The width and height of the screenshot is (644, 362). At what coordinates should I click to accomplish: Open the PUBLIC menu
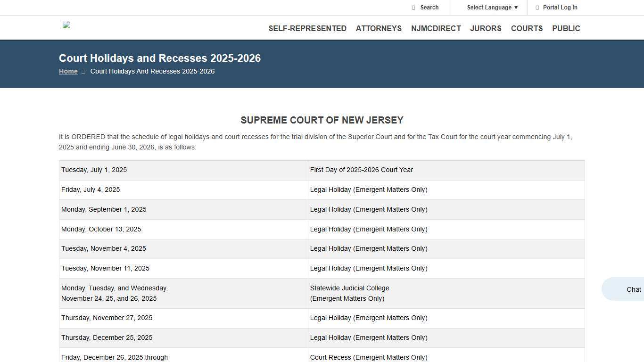pos(566,28)
